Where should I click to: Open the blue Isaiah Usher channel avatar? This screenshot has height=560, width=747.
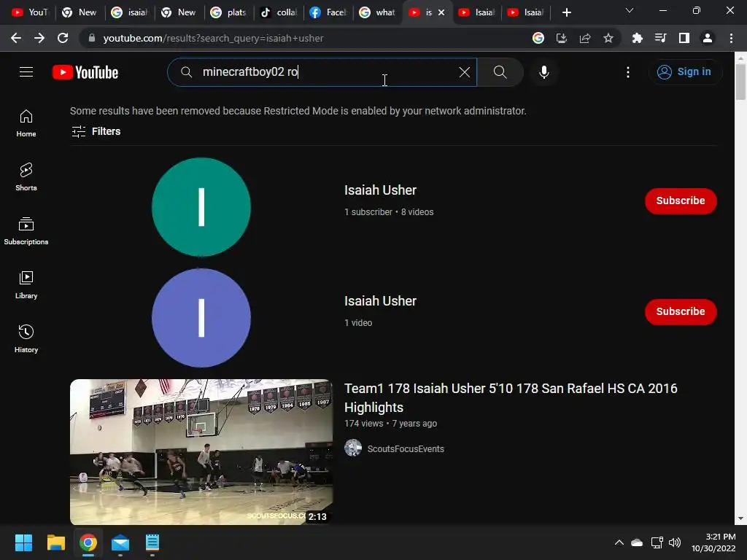(201, 318)
